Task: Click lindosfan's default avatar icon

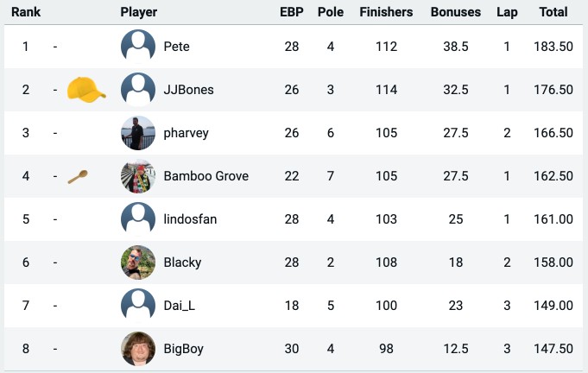Action: click(138, 219)
